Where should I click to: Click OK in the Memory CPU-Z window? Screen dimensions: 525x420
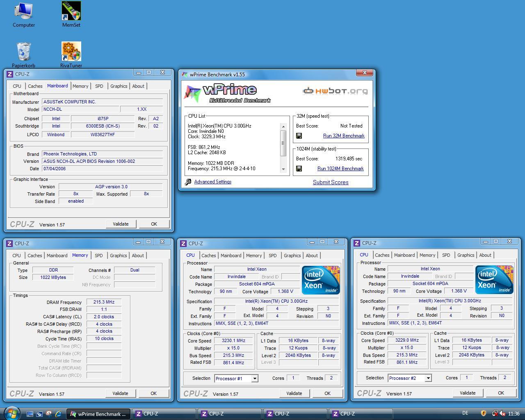(154, 393)
